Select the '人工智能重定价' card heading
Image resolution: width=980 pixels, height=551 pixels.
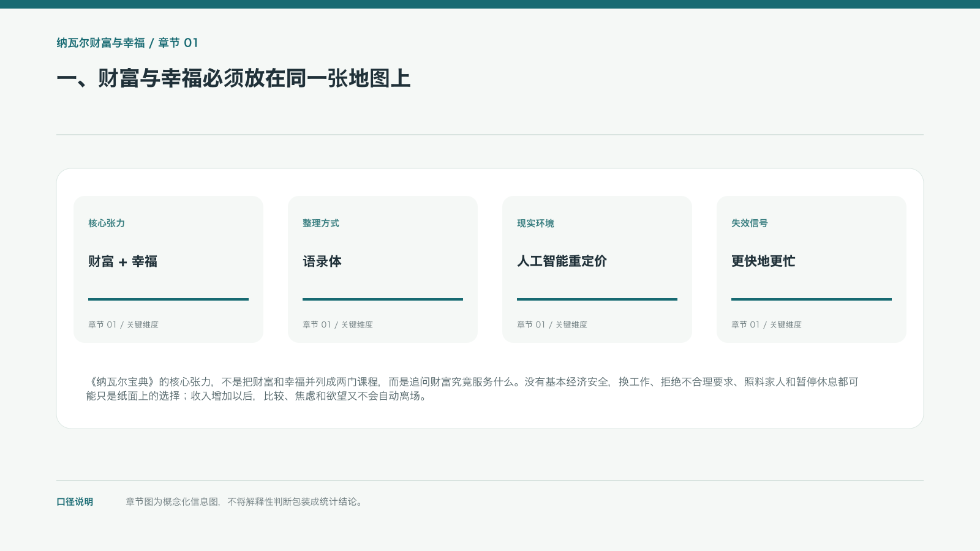click(562, 261)
